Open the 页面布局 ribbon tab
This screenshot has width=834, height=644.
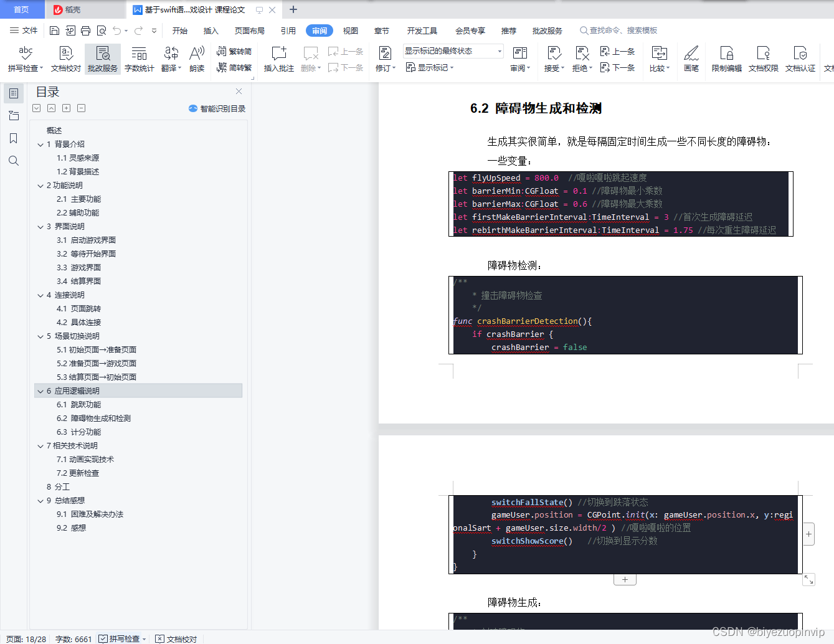coord(250,31)
